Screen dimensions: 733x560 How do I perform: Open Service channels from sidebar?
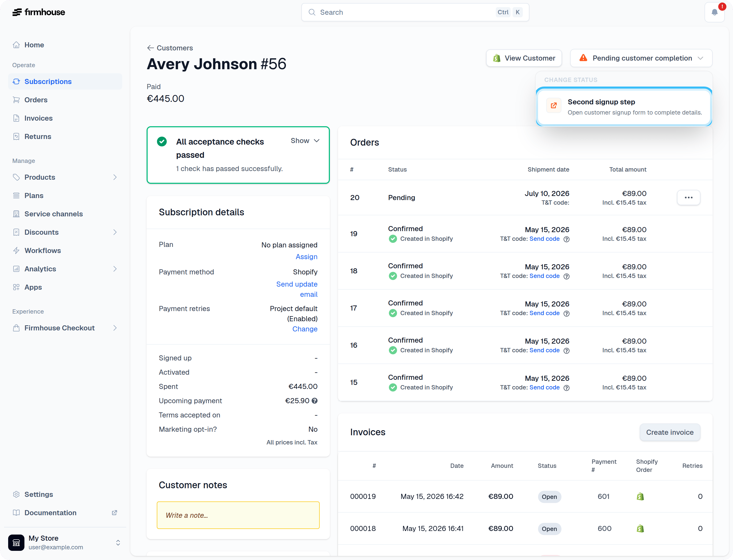tap(65, 214)
